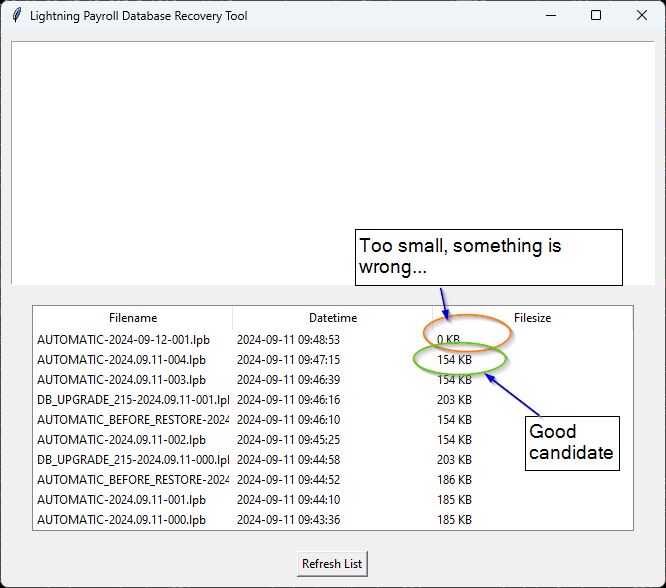Minimize the Database Recovery Tool window
Screen dimensions: 666x588
tap(551, 16)
